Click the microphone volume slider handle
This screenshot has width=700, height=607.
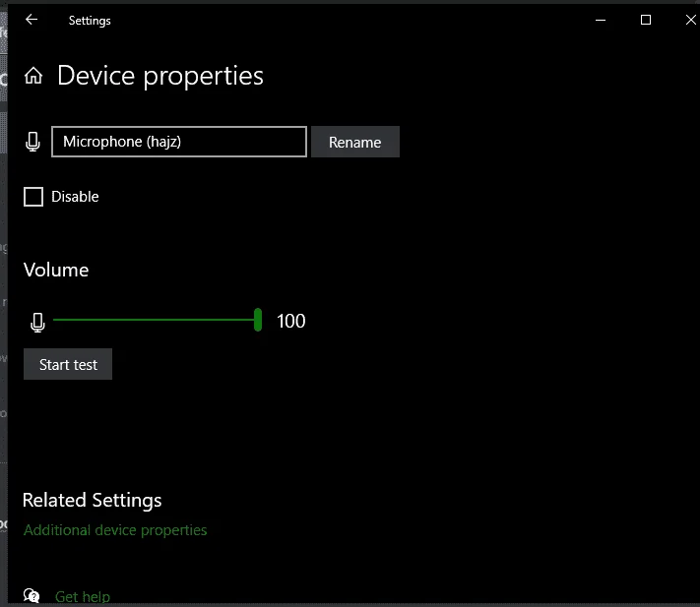[x=258, y=320]
